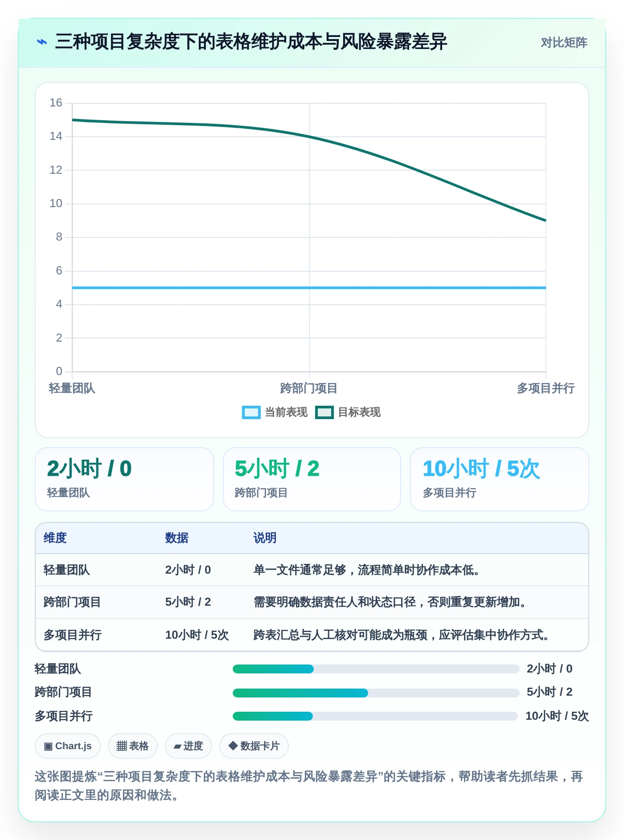This screenshot has height=840, width=624.
Task: Click the 当前表现 legend label
Action: 286,412
